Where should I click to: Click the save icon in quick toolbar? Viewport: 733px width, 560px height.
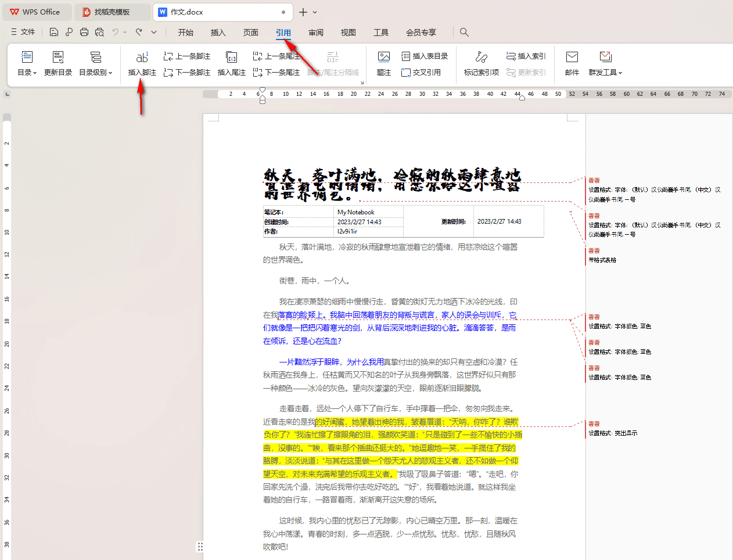(54, 32)
